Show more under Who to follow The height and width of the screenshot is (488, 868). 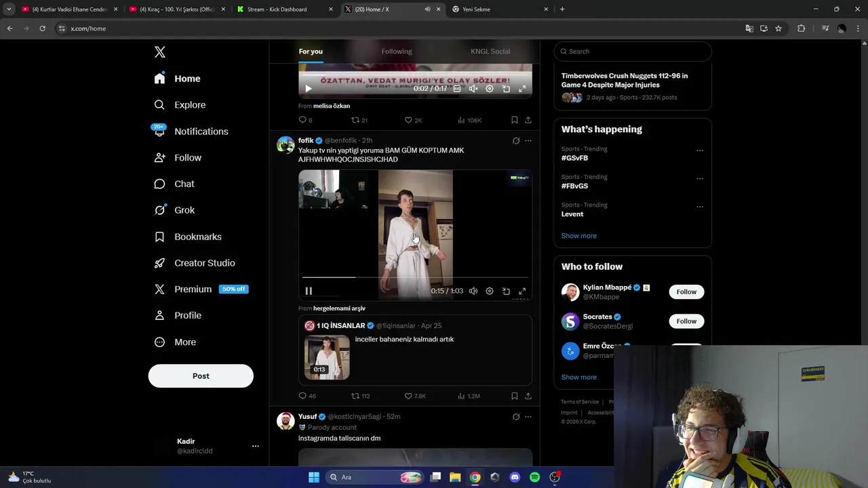578,377
